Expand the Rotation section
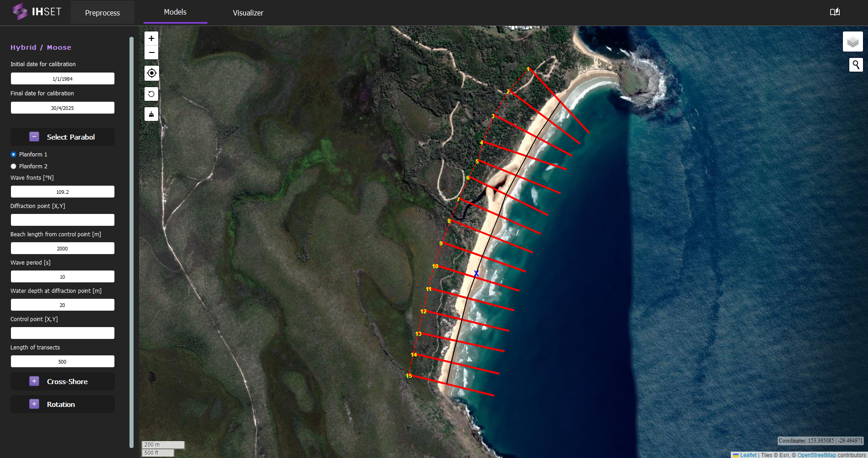The width and height of the screenshot is (868, 458). (34, 404)
